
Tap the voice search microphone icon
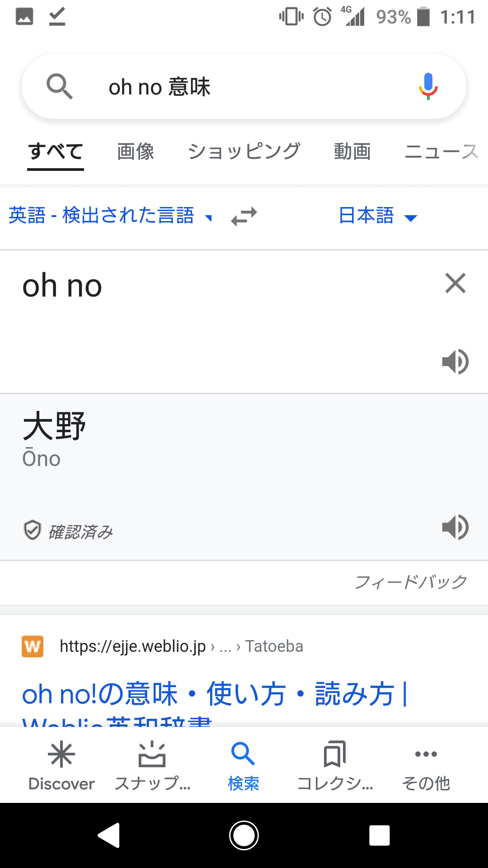427,86
